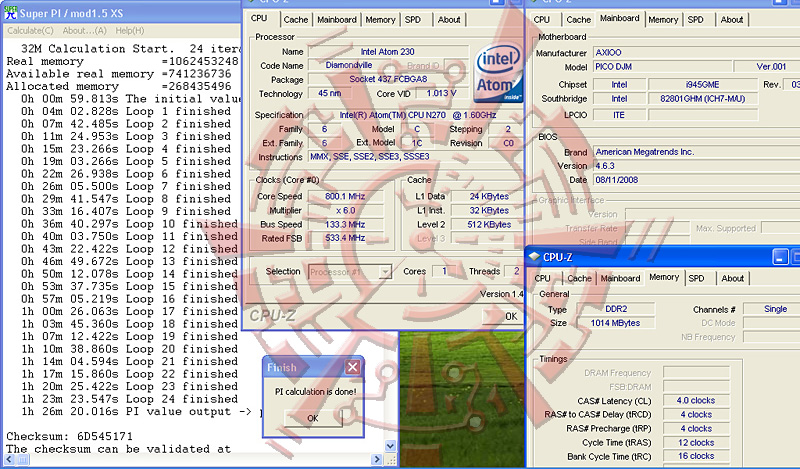Click the Super PI horizontal scrollbar left arrow
Viewport: 800px width, 469px height.
[10, 459]
